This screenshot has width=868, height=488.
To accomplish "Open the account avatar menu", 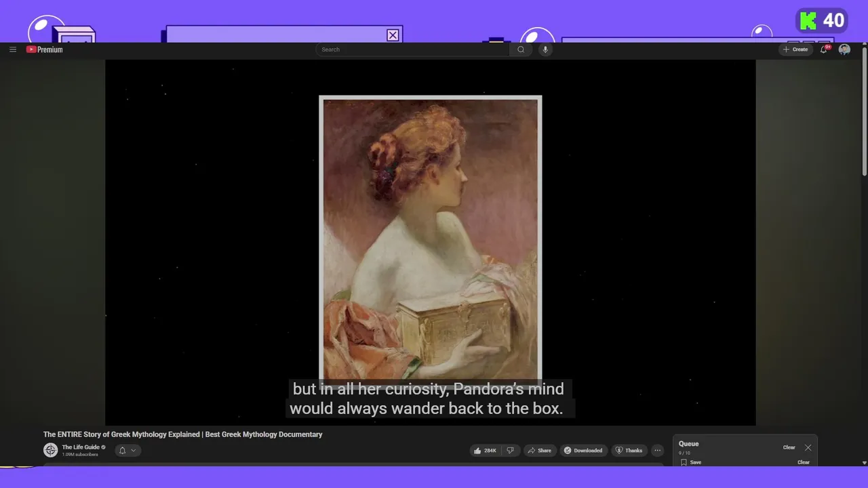I will click(x=844, y=49).
